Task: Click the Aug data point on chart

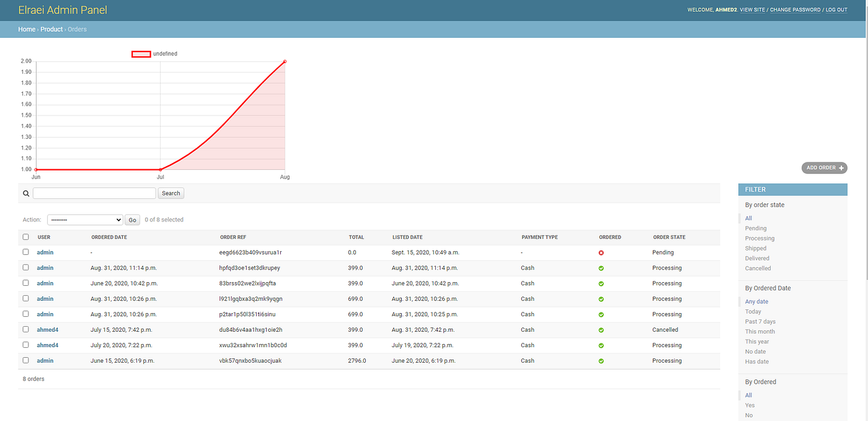Action: click(285, 61)
